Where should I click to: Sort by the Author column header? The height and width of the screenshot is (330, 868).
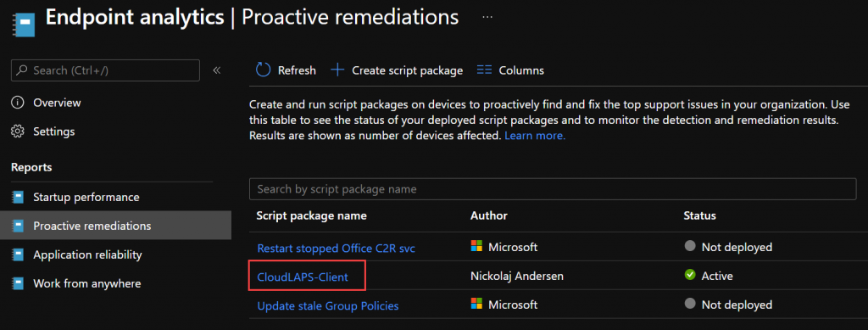pyautogui.click(x=489, y=215)
